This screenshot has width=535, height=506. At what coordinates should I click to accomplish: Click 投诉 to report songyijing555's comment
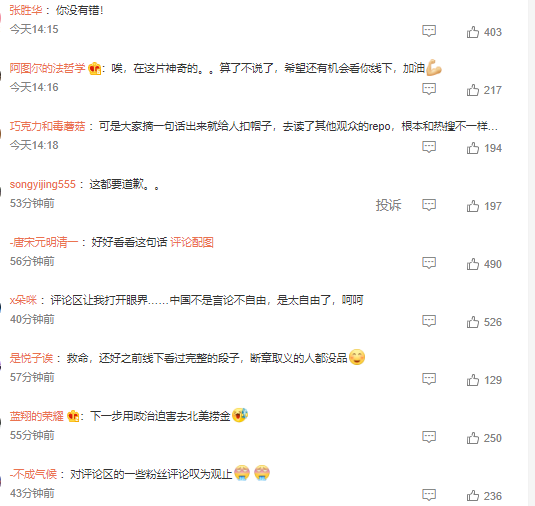388,205
